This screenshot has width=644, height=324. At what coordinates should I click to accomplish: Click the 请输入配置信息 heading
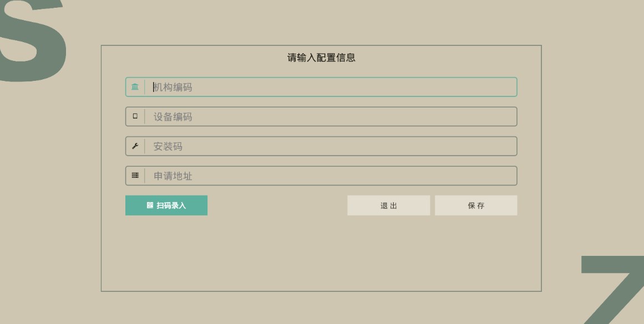click(x=321, y=58)
